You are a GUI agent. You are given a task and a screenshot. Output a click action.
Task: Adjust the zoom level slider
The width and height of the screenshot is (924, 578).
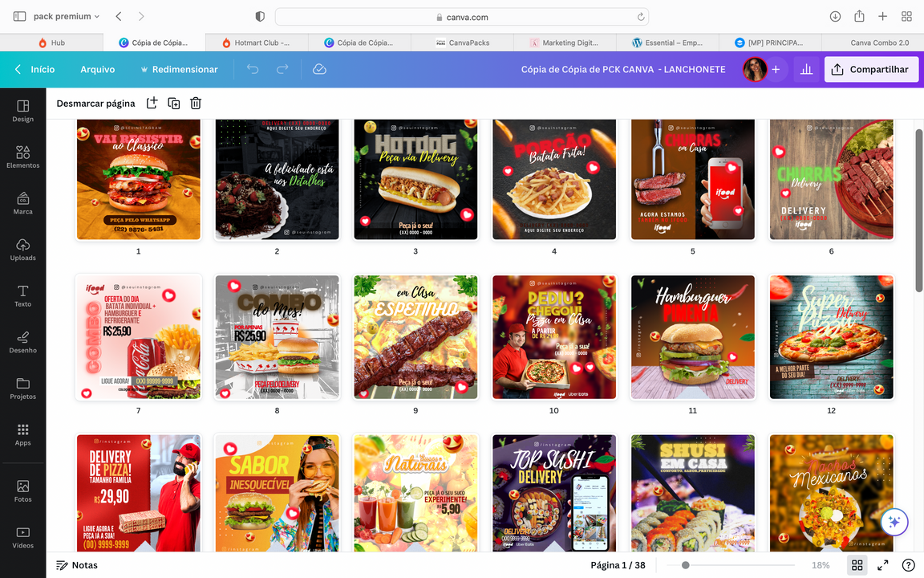pos(685,565)
